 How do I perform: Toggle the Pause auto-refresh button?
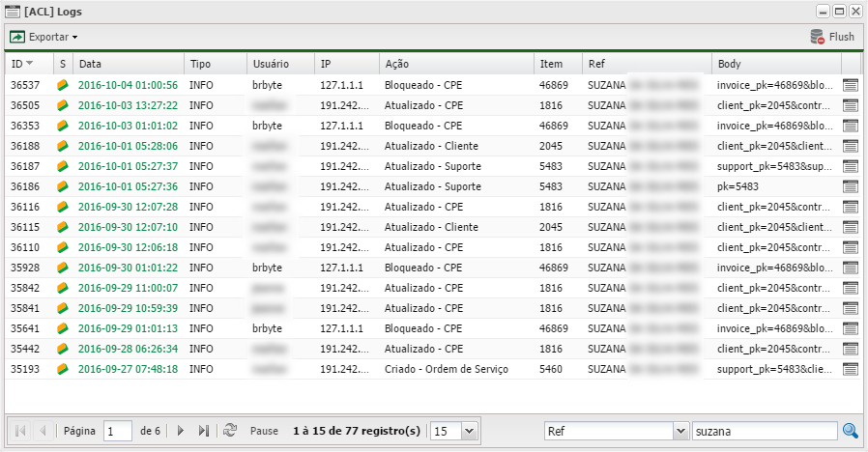(264, 431)
